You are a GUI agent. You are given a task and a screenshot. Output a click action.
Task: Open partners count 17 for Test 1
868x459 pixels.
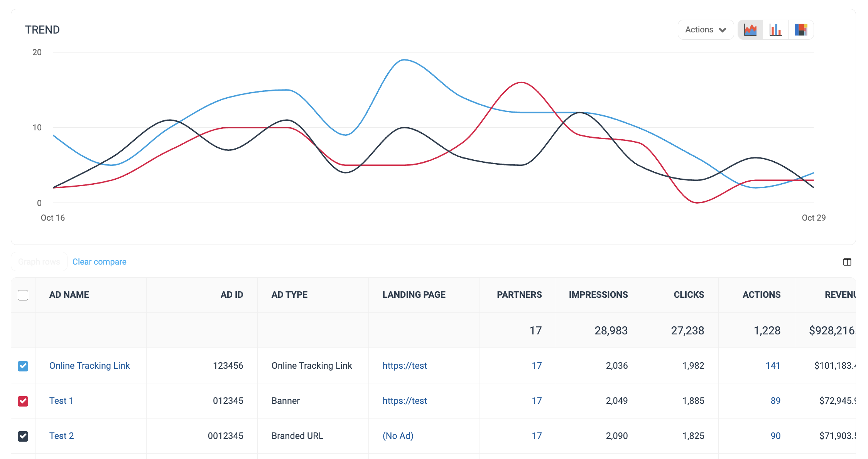coord(537,401)
